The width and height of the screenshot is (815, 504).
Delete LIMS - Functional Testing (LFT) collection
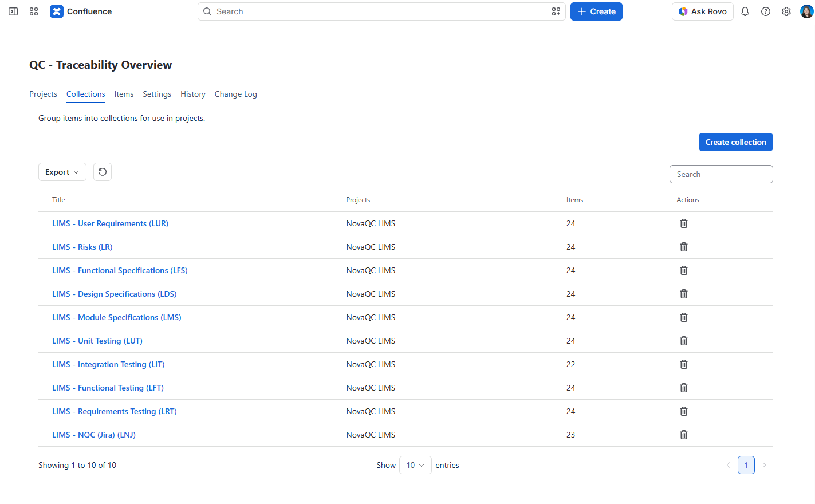tap(684, 388)
